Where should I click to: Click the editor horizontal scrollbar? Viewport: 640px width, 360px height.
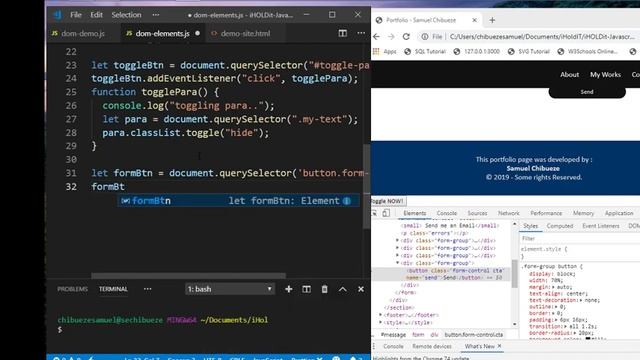point(188,276)
